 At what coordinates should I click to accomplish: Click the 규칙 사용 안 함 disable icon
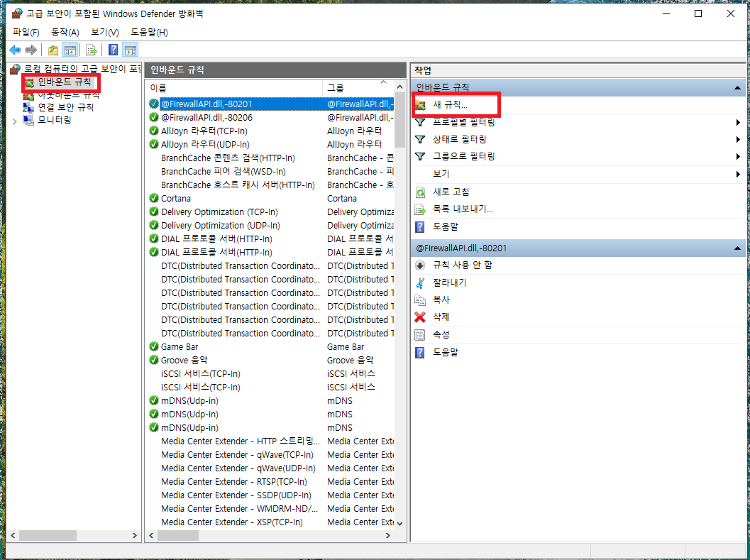[x=420, y=265]
